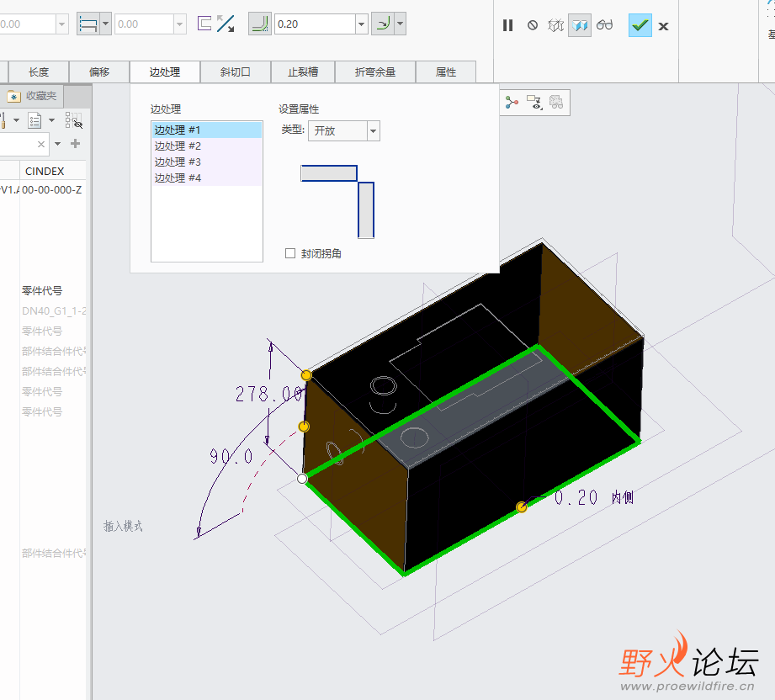This screenshot has width=775, height=700.
Task: Click the 内侧 label beside 0.20 dimension
Action: pyautogui.click(x=623, y=497)
